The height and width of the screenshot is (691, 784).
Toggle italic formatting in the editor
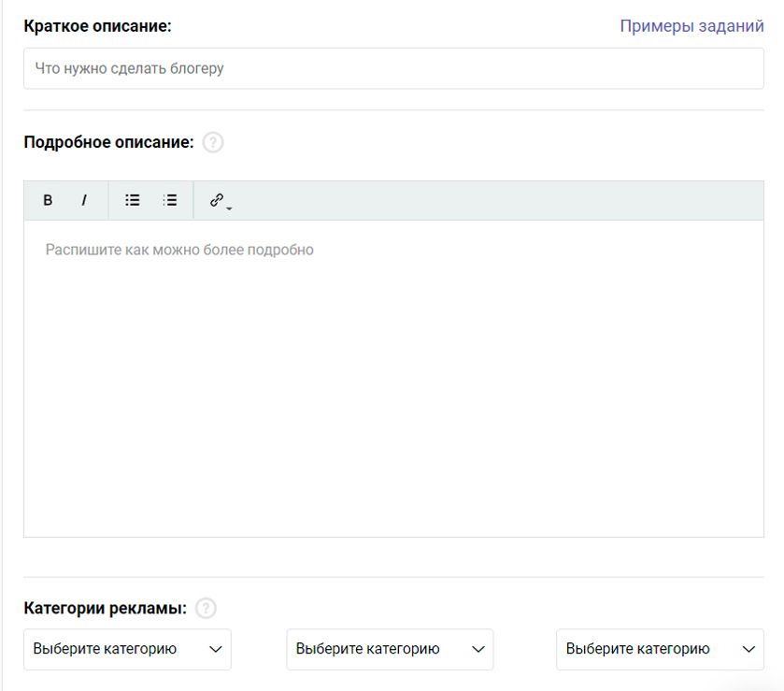pyautogui.click(x=84, y=200)
